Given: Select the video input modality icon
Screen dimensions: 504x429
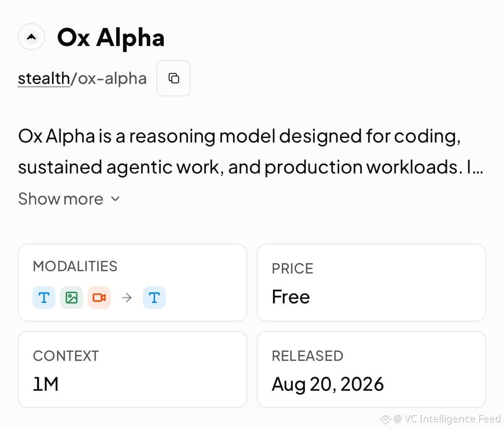Looking at the screenshot, I should pos(99,297).
